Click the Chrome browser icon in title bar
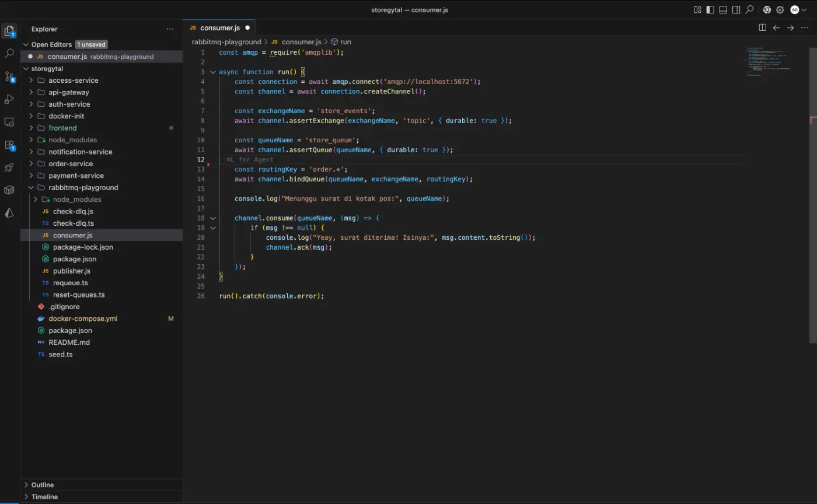Image resolution: width=817 pixels, height=504 pixels. point(767,10)
